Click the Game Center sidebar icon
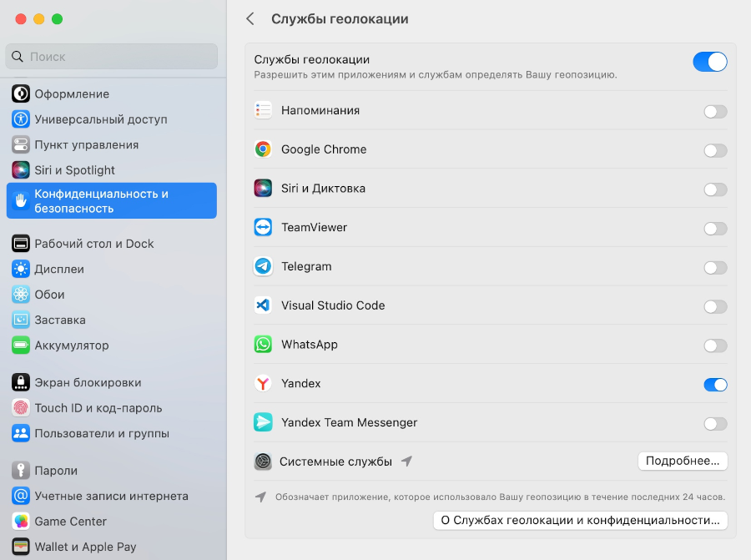 point(21,522)
